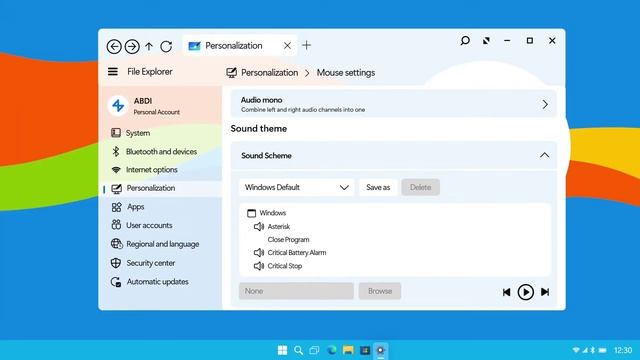Toggle the compact view diagonal arrows icon
The width and height of the screenshot is (640, 360).
486,41
